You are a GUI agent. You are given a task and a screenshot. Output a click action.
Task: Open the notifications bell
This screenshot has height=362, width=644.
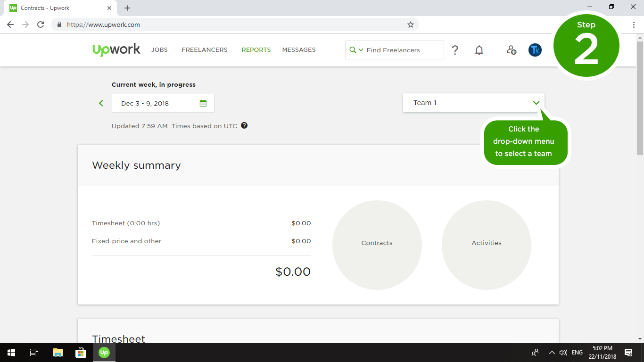coord(479,50)
